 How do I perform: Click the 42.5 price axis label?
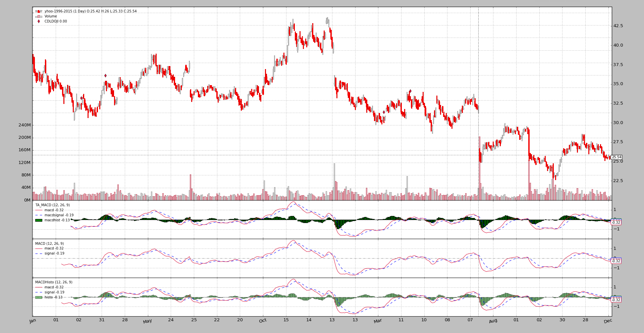click(x=618, y=26)
